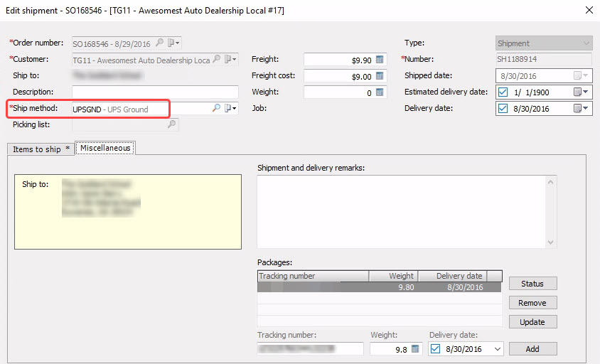The image size is (600, 364).
Task: Select the Miscellaneous tab
Action: tap(105, 148)
